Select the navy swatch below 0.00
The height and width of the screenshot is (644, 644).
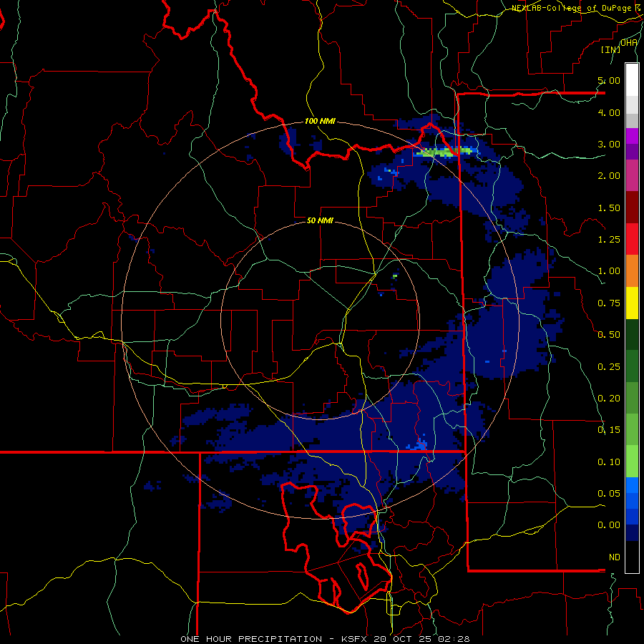[632, 532]
